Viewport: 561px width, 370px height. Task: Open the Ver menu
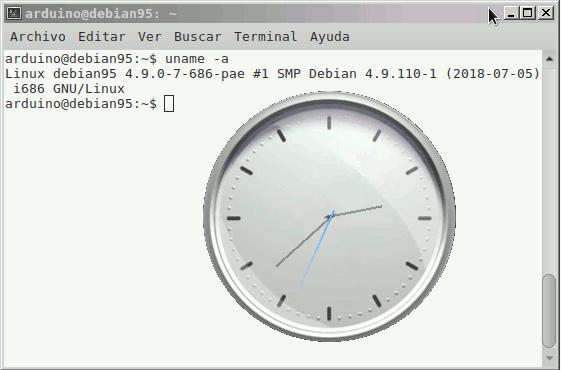[x=150, y=36]
